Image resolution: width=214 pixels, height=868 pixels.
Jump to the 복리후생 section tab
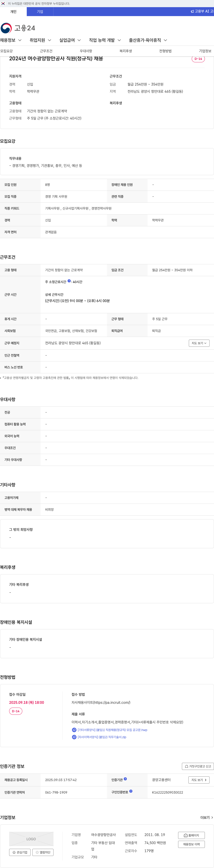(126, 51)
